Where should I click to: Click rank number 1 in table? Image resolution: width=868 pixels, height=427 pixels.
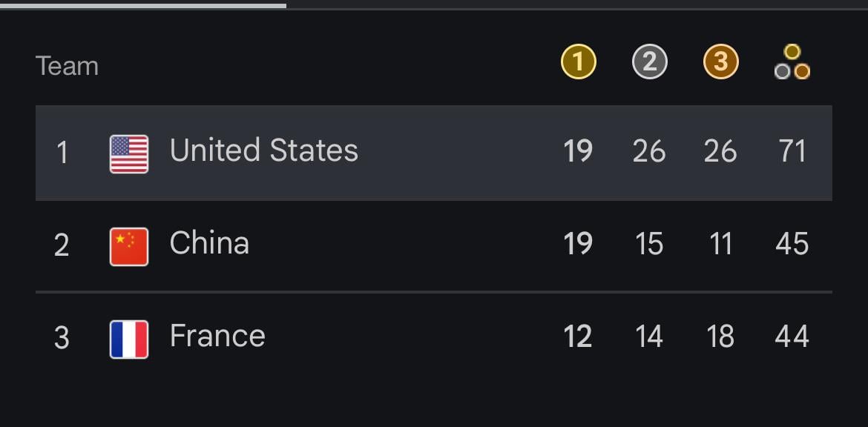pyautogui.click(x=62, y=153)
